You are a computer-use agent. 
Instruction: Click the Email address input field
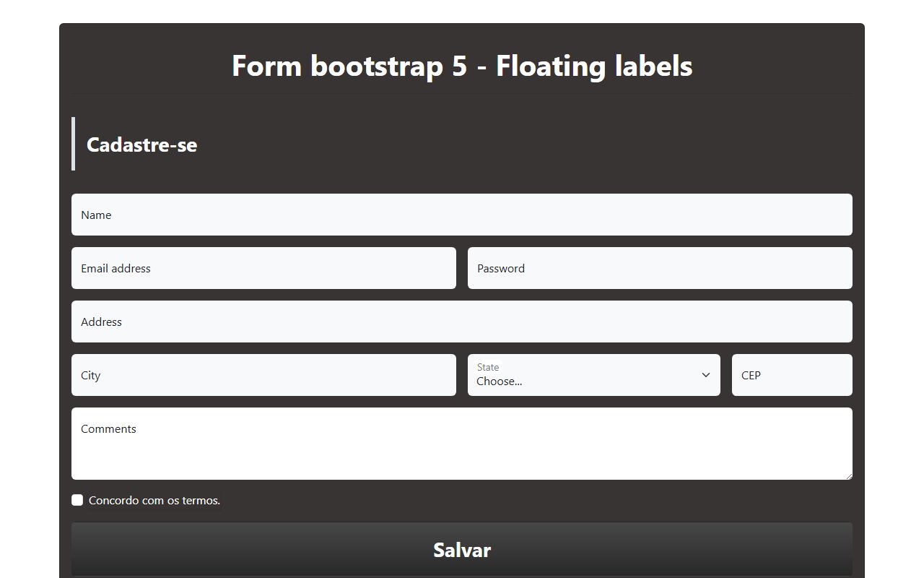click(x=263, y=268)
